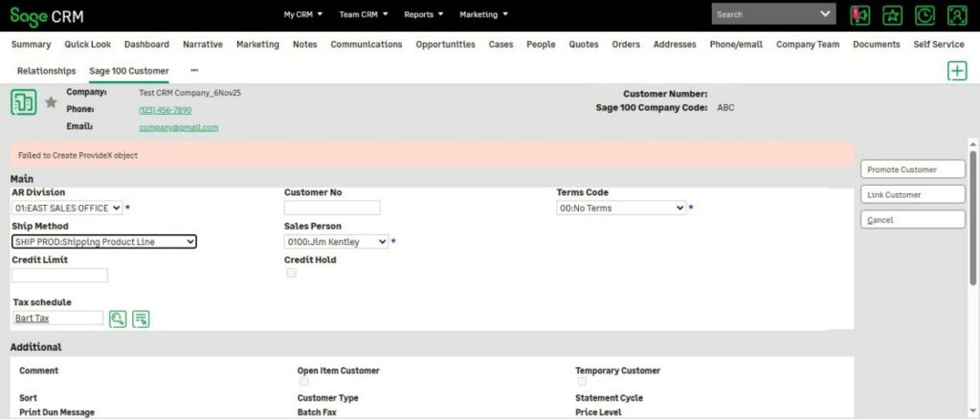Open the Ship Method dropdown
Screen dimensions: 980x419
104,242
